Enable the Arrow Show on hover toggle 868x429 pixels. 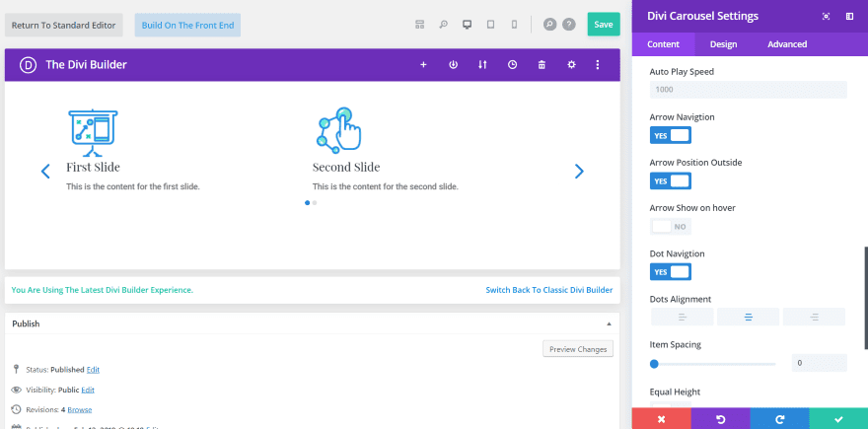tap(671, 226)
